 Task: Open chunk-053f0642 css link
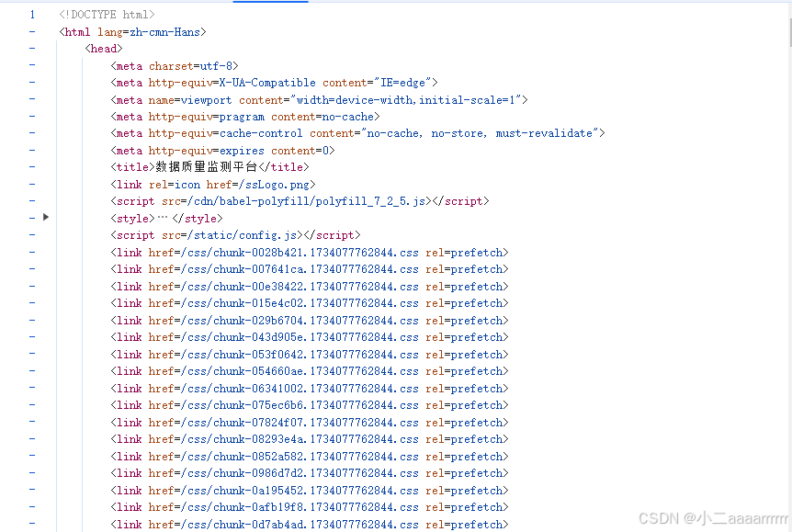click(x=300, y=354)
